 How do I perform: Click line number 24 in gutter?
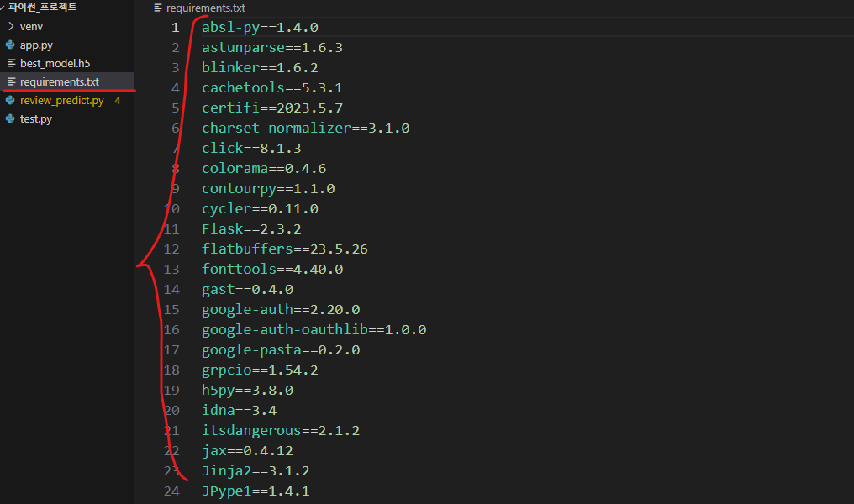click(x=171, y=491)
